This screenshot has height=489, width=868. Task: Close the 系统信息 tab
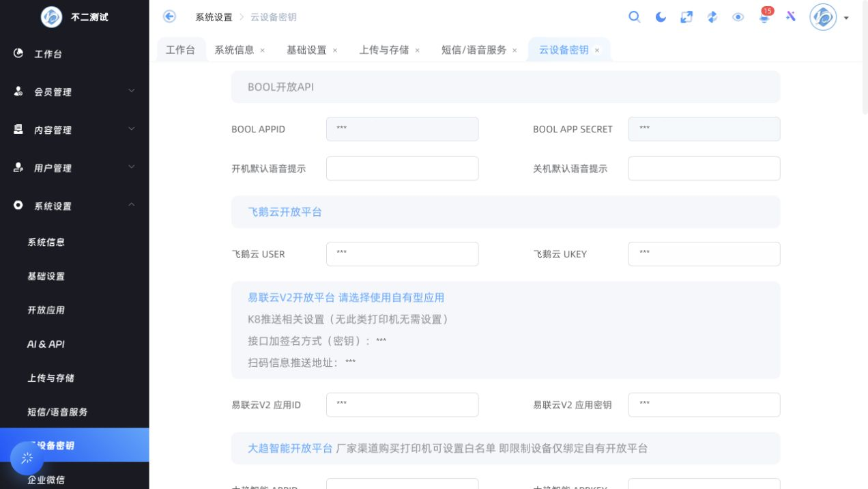pos(263,51)
